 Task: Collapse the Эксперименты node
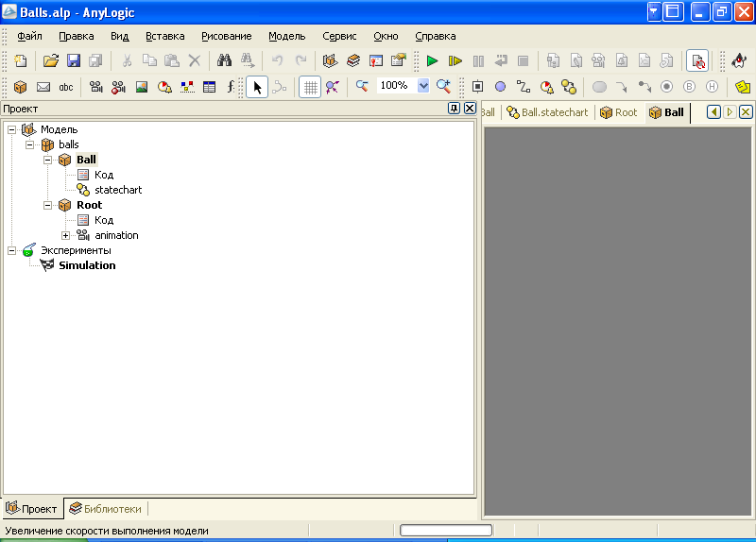11,250
